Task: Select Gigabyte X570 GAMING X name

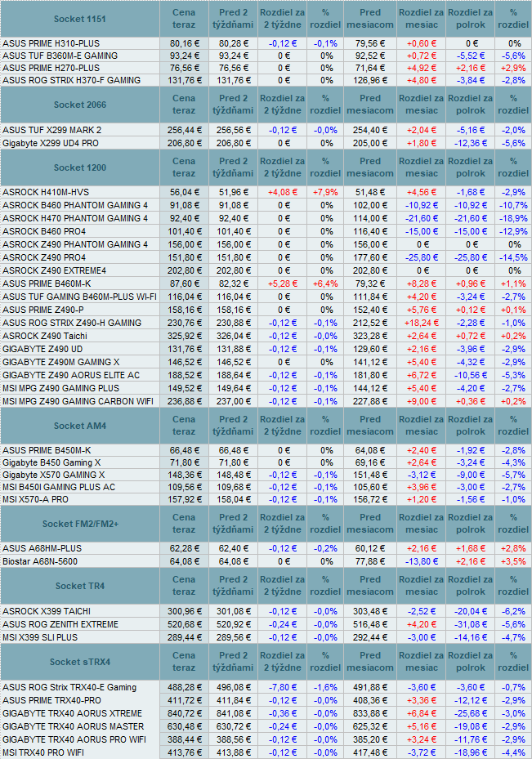Action: point(54,475)
